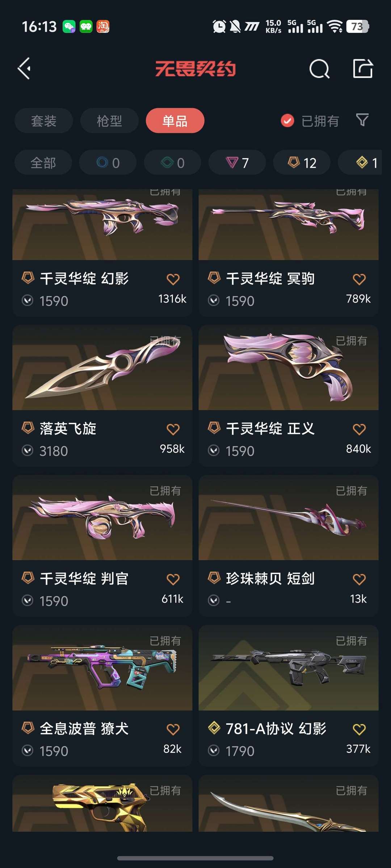The image size is (391, 868).
Task: Open the filter funnel icon
Action: [x=362, y=120]
